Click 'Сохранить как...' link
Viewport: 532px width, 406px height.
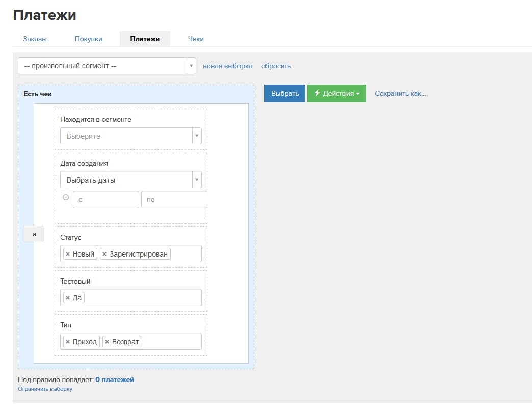401,93
